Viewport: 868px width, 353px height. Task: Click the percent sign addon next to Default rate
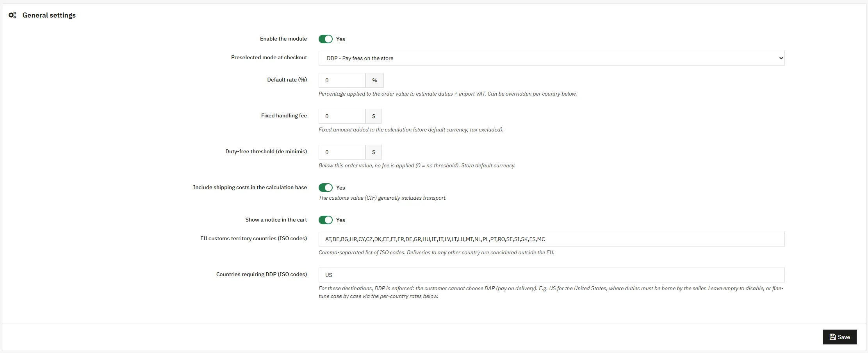[374, 80]
